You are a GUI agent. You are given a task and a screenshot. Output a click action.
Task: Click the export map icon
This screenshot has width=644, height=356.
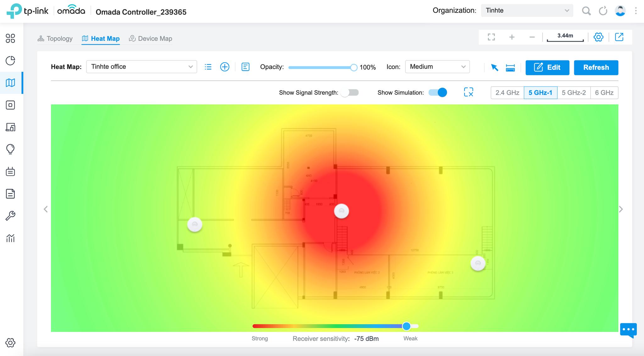[619, 37]
